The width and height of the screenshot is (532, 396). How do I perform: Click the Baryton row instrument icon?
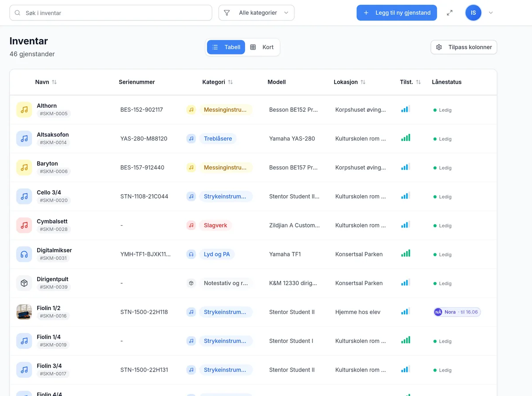point(24,167)
